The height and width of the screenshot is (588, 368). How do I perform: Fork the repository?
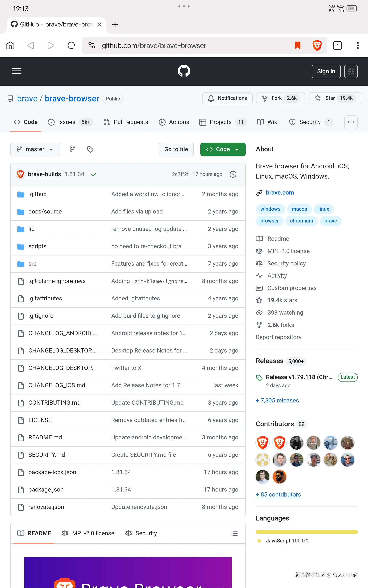pyautogui.click(x=280, y=98)
